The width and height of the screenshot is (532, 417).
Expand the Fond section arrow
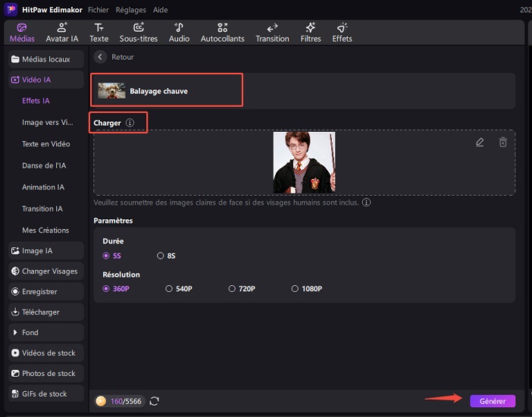click(x=15, y=332)
